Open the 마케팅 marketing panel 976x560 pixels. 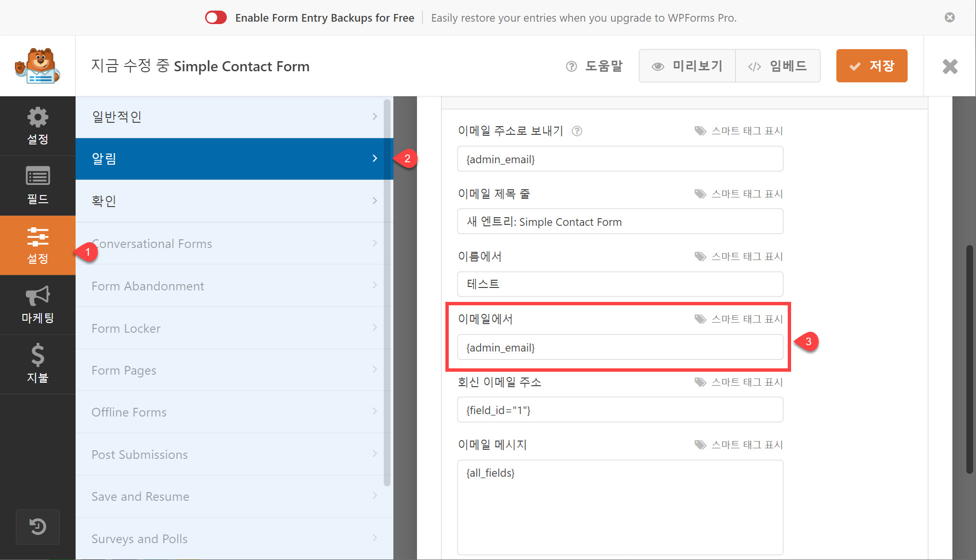point(38,305)
